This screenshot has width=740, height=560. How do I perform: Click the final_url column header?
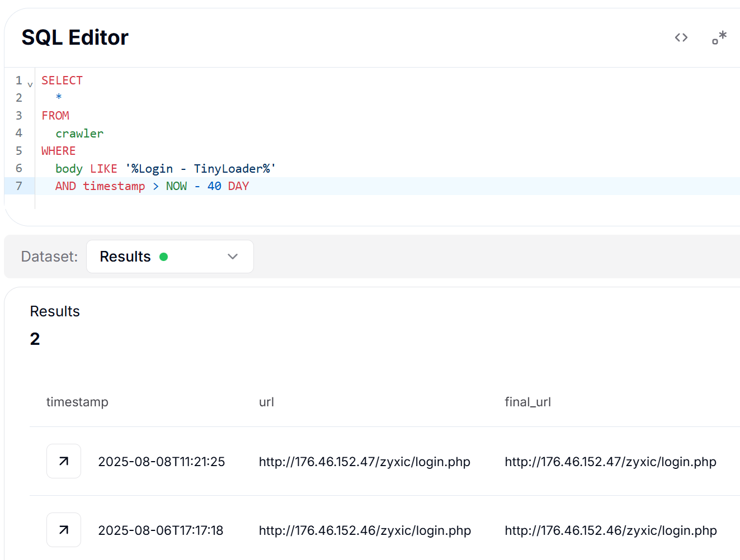pyautogui.click(x=527, y=402)
